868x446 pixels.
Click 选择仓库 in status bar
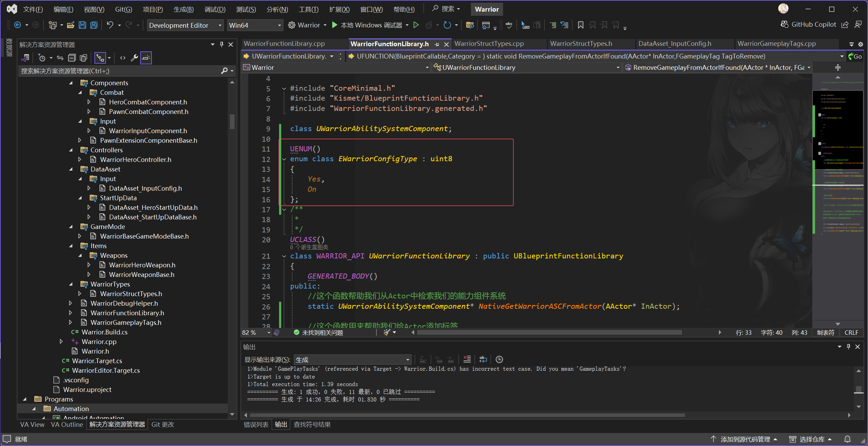811,439
